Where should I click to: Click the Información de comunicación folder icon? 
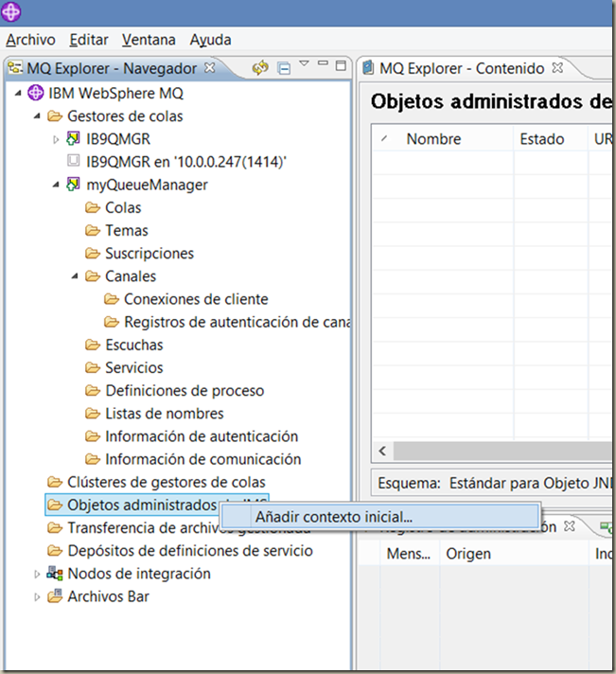(93, 459)
